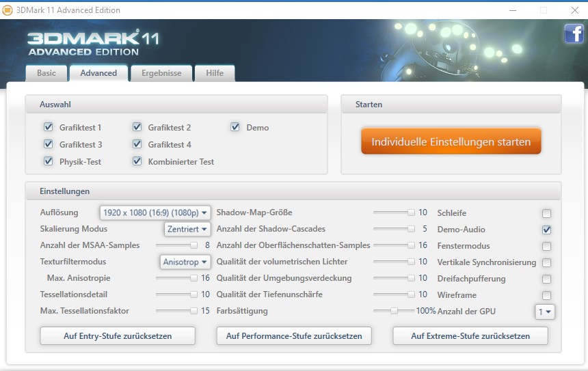Screen dimensions: 588x371
Task: Switch to the Basic tab
Action: 46,73
